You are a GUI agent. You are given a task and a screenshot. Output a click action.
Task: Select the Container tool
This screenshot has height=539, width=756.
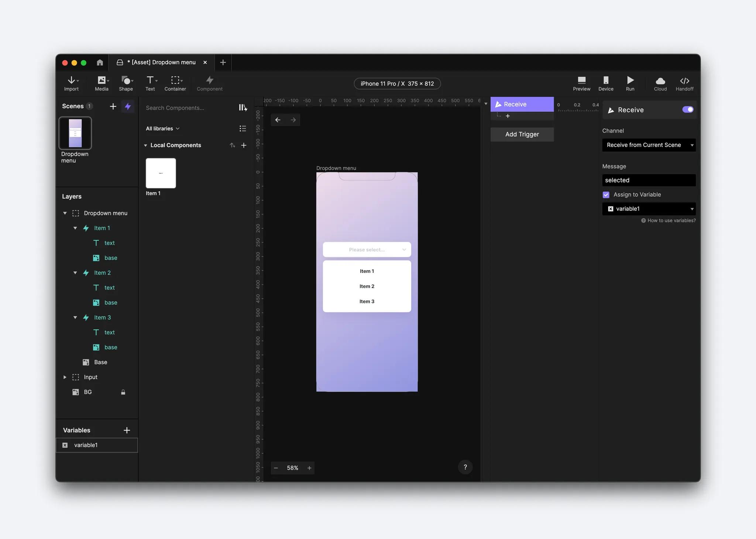(x=175, y=83)
